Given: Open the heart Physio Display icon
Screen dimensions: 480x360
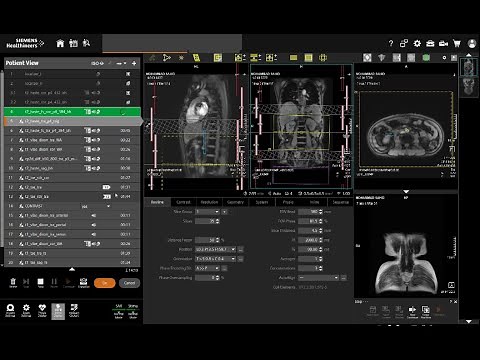Looking at the screenshot, I should pyautogui.click(x=42, y=310).
